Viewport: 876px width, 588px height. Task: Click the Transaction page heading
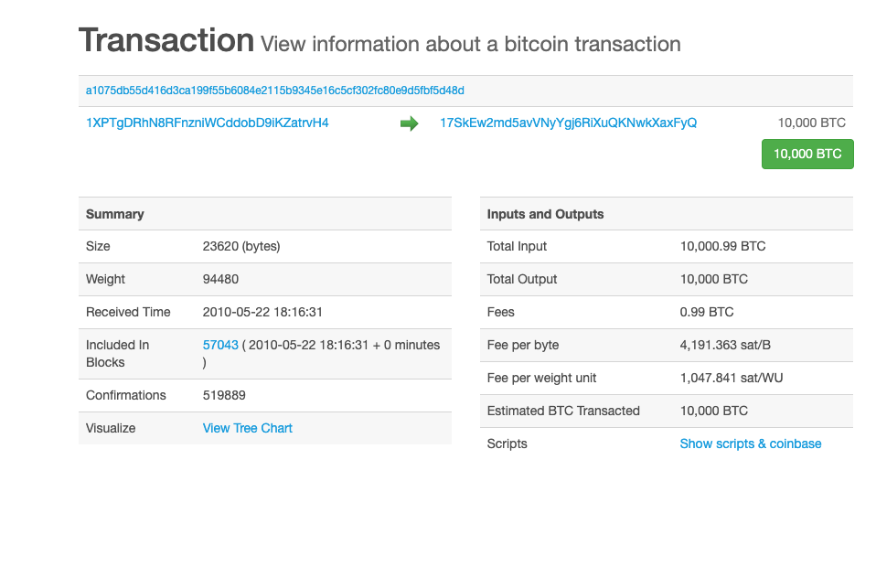(x=166, y=40)
